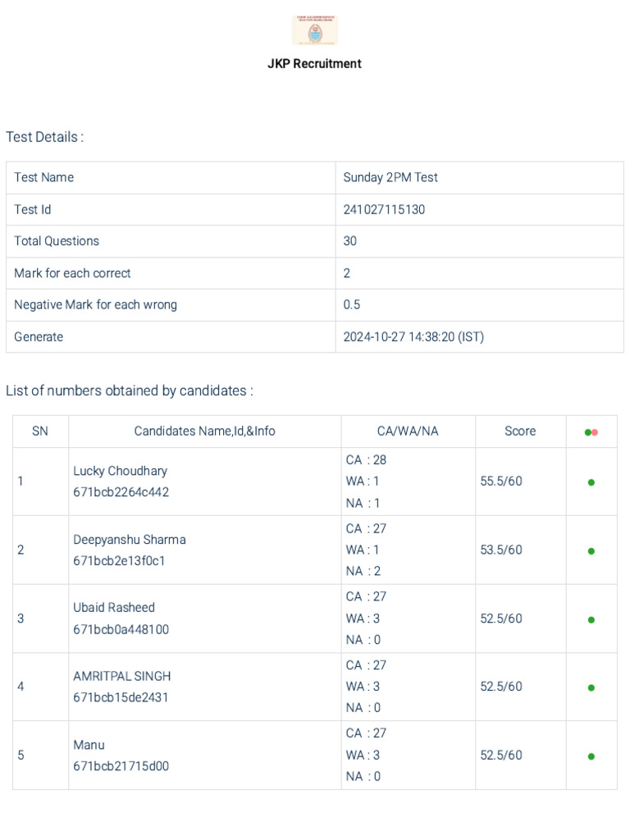Click the JKP Recruitment title text
The image size is (630, 840).
click(x=314, y=63)
